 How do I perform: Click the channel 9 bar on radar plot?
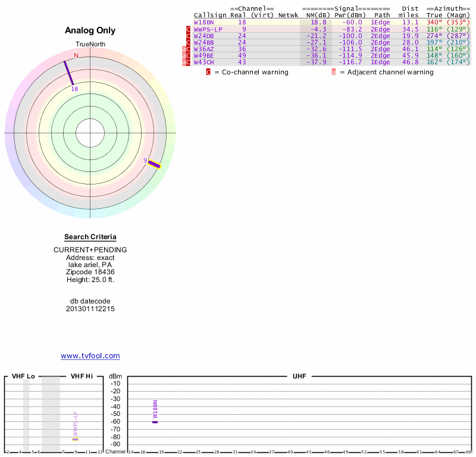coord(154,164)
